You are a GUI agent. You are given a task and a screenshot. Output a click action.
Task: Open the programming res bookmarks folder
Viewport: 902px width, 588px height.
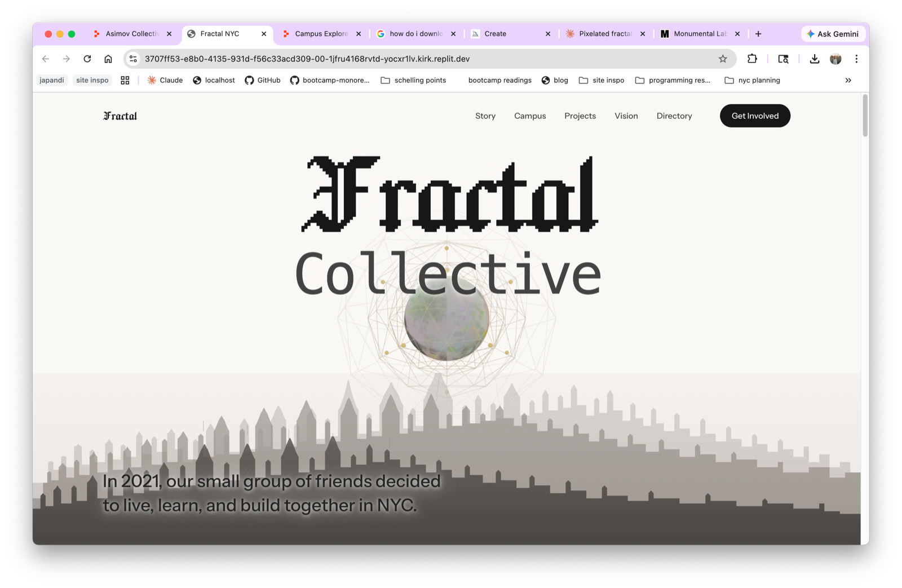point(674,80)
